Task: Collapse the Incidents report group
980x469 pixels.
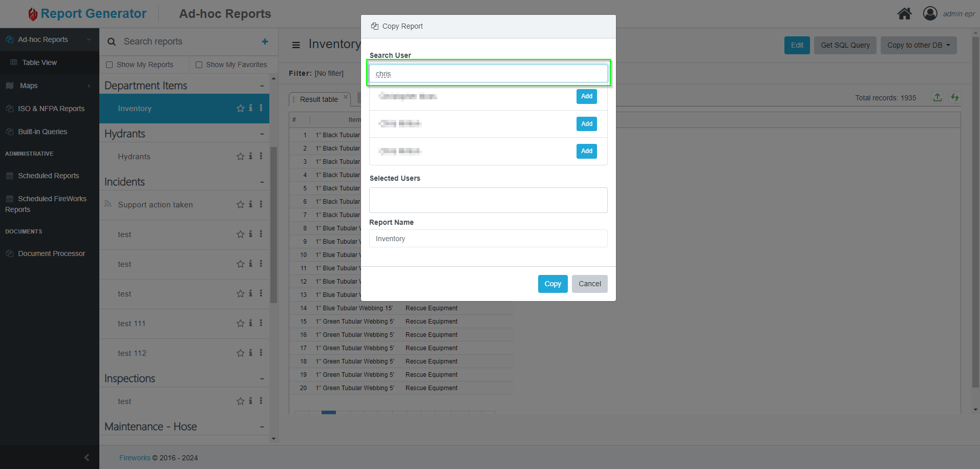Action: [x=262, y=182]
